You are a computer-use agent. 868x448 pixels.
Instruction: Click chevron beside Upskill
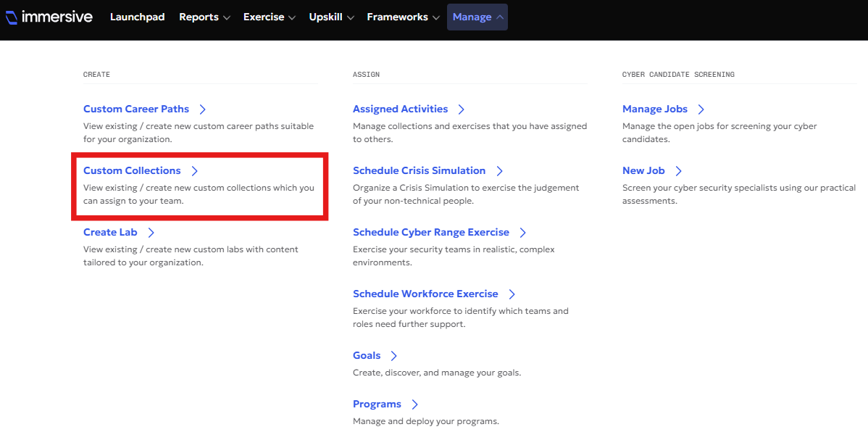pos(351,17)
